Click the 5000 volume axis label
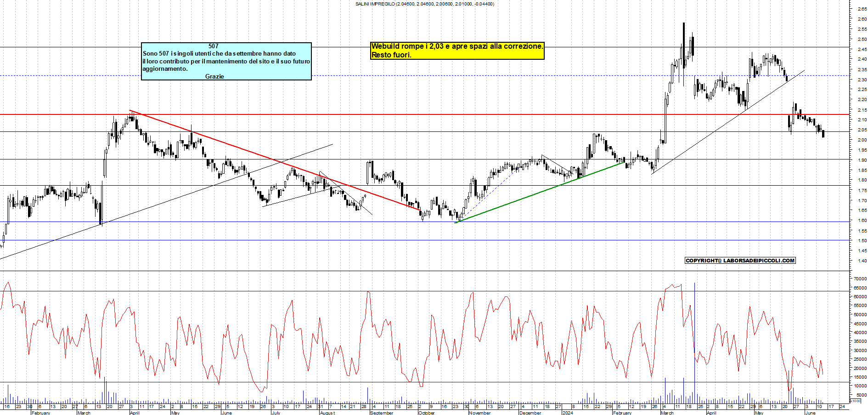This screenshot has height=415, width=868. coord(862,395)
